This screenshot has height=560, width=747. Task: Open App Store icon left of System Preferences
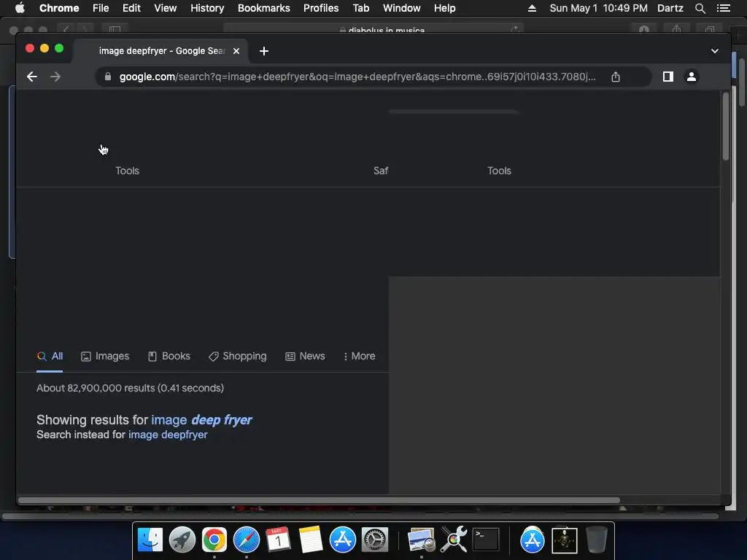(x=343, y=540)
